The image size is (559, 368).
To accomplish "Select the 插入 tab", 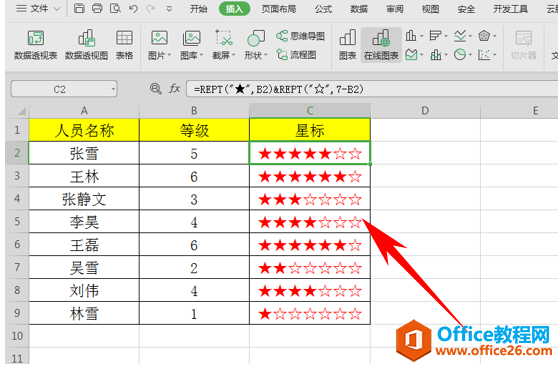I will tap(234, 9).
